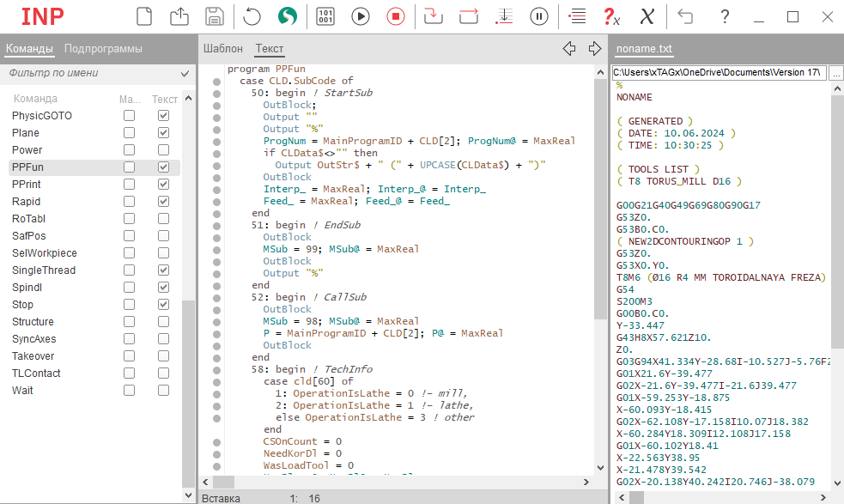The image size is (844, 504).
Task: Expand the filter by name dropdown chevron
Action: coord(185,74)
